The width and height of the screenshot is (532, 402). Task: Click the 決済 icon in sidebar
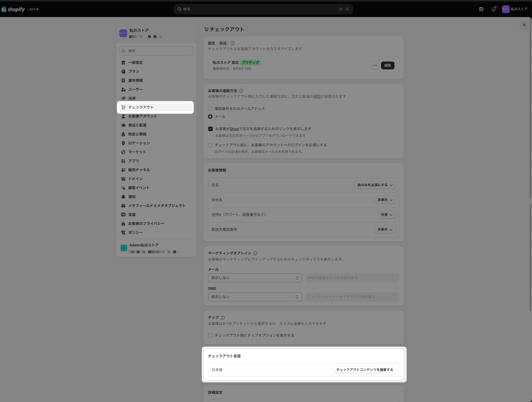123,98
